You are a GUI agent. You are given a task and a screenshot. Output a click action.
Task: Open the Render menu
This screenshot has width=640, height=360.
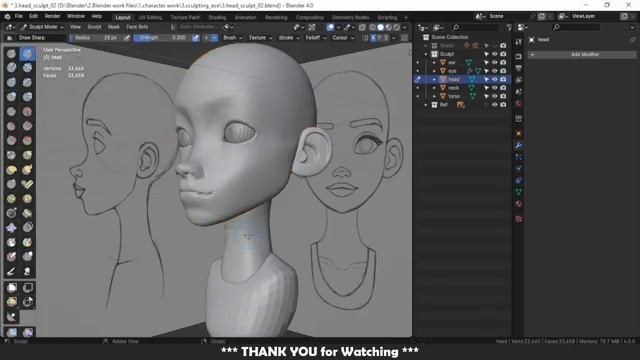tap(52, 16)
